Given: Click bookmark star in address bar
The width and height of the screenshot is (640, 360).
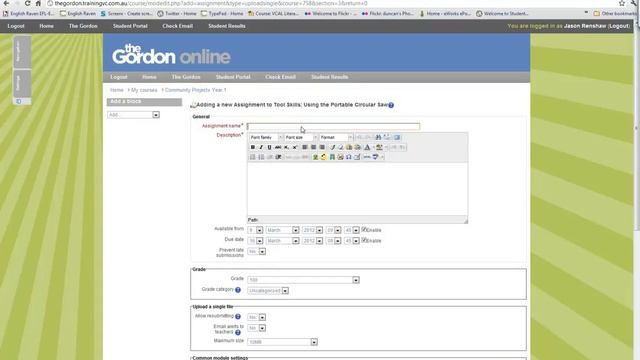Looking at the screenshot, I should (622, 3).
